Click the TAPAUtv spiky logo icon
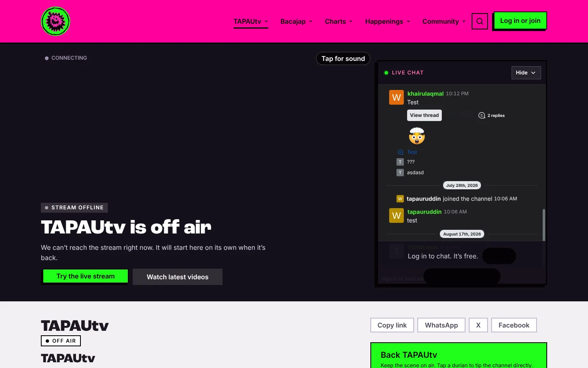This screenshot has width=588, height=368. pyautogui.click(x=56, y=21)
